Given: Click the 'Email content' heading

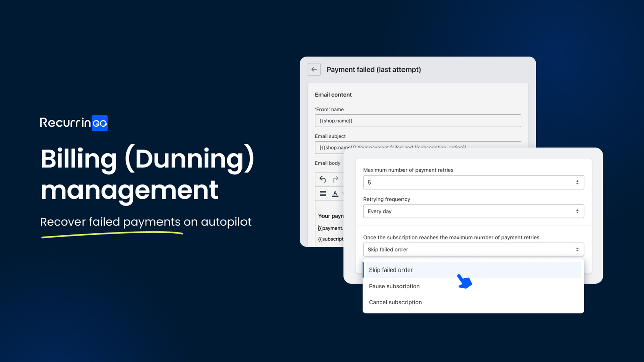Looking at the screenshot, I should pos(334,95).
